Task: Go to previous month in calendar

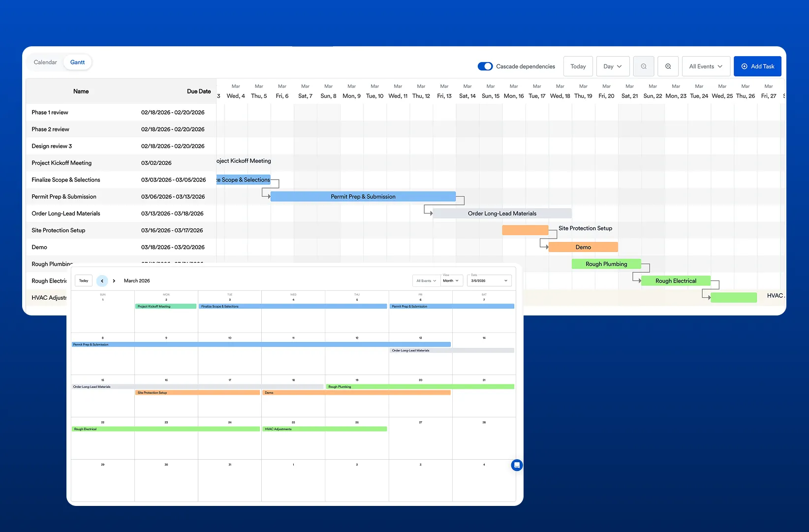Action: pyautogui.click(x=102, y=281)
